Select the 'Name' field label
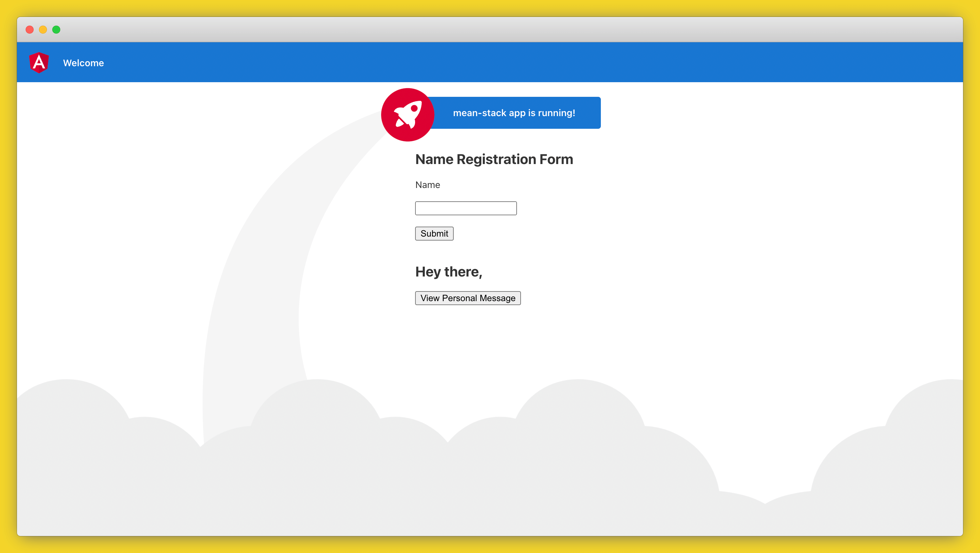 [x=428, y=185]
